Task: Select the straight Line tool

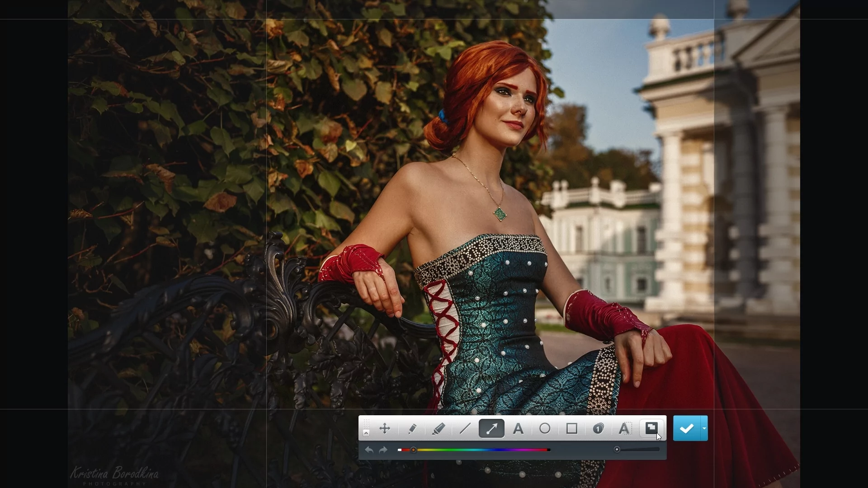Action: click(465, 428)
